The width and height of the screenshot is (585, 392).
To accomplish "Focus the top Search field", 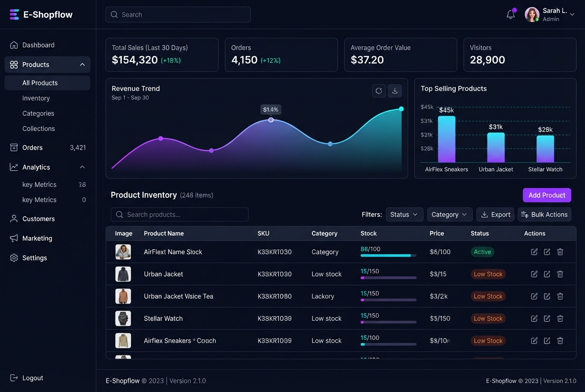I will point(178,14).
